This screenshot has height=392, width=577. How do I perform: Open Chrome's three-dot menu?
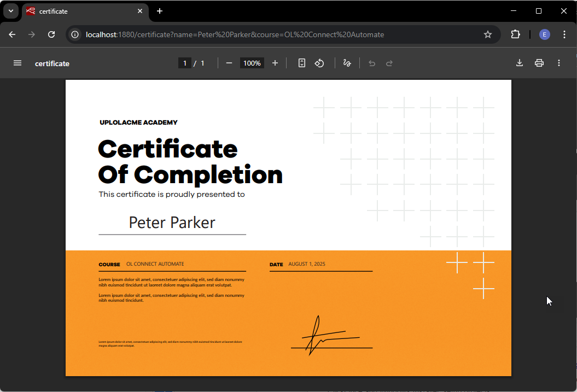coord(564,34)
